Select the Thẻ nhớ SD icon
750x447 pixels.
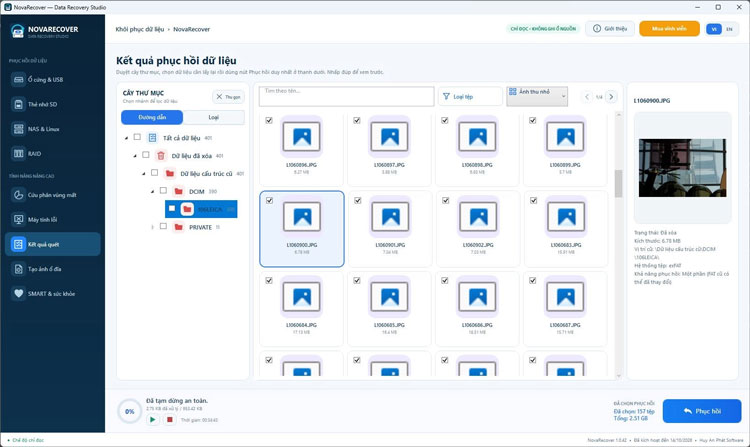18,104
